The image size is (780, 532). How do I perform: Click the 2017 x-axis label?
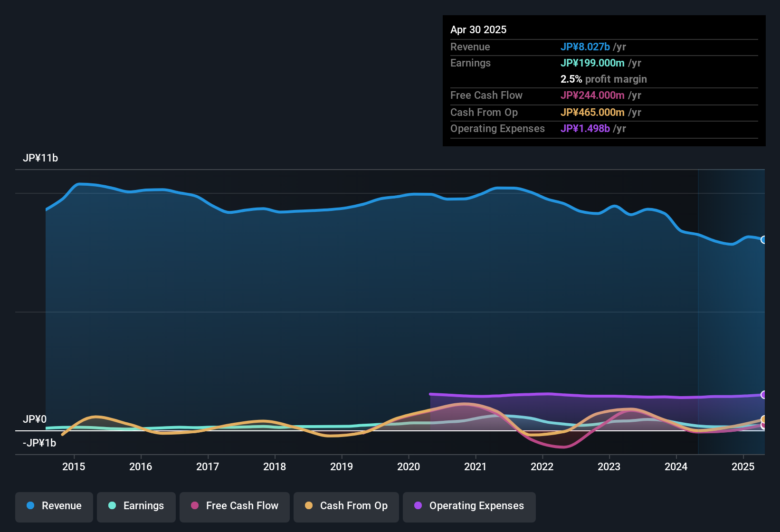click(208, 466)
